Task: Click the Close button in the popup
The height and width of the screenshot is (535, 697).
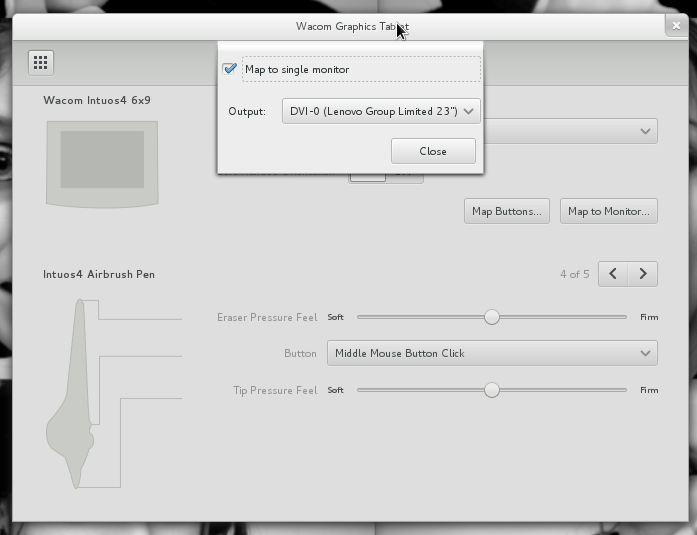Action: tap(433, 151)
